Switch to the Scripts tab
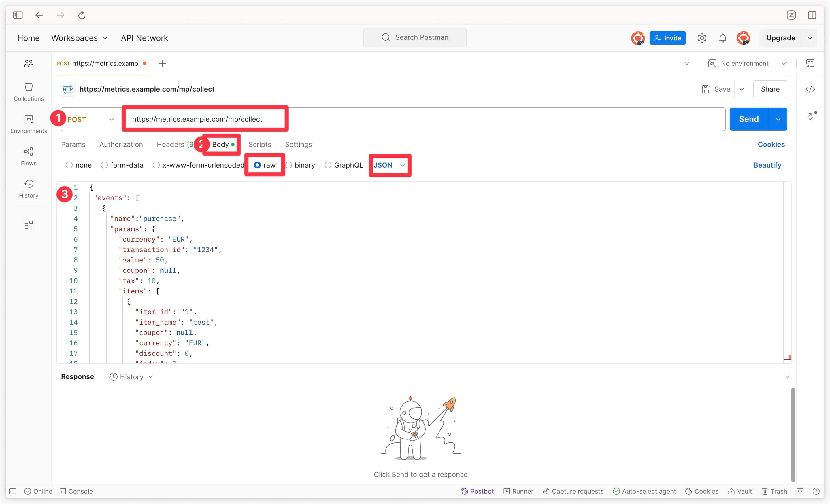This screenshot has width=830, height=504. [260, 145]
